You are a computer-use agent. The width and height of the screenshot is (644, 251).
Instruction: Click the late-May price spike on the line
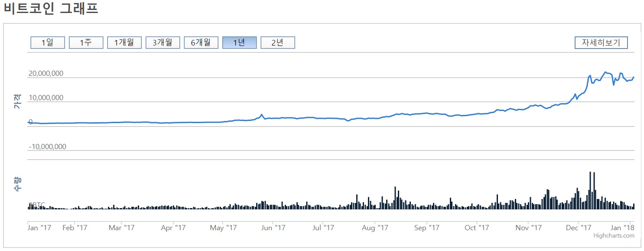261,115
